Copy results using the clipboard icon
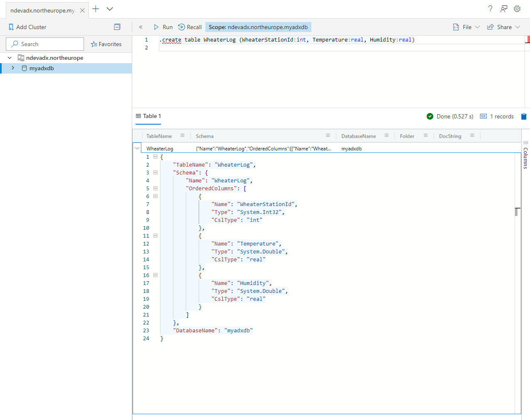The height and width of the screenshot is (420, 530). point(523,116)
